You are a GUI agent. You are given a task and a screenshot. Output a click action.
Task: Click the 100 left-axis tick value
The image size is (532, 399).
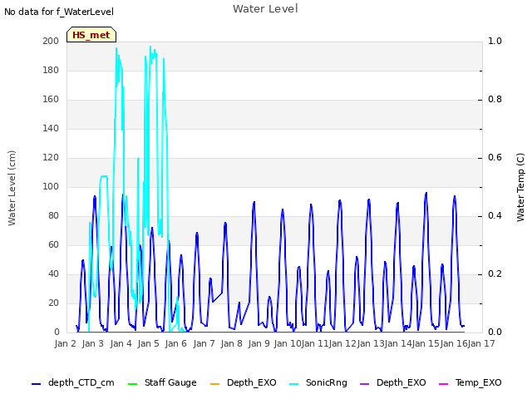click(51, 186)
